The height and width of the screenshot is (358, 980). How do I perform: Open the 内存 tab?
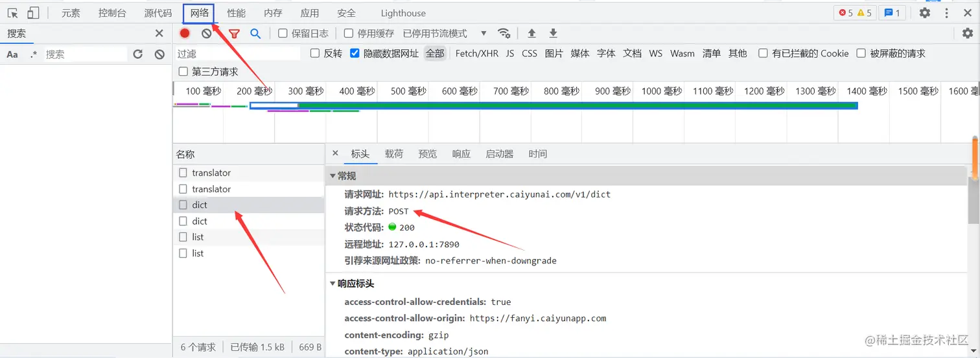pos(273,13)
